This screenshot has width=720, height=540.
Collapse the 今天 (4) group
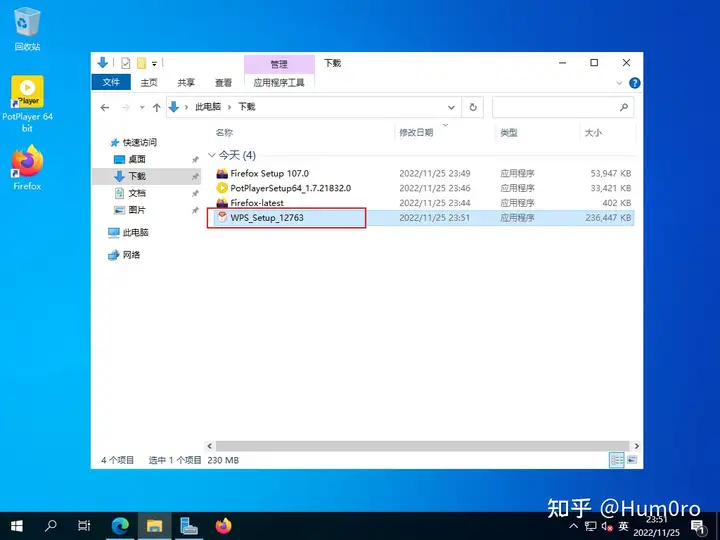pos(212,155)
